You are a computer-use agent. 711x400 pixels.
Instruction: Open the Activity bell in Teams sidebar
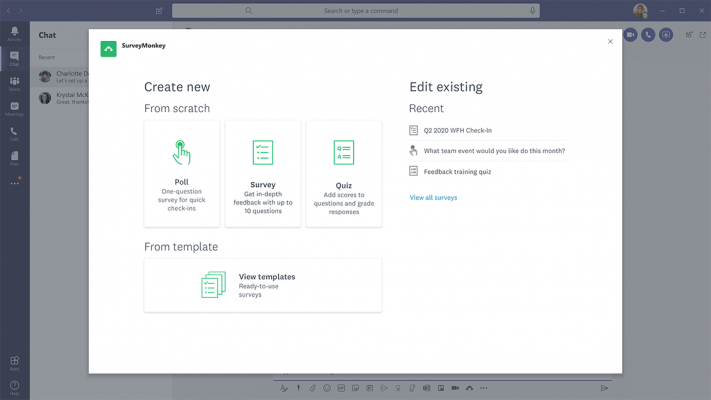[15, 34]
